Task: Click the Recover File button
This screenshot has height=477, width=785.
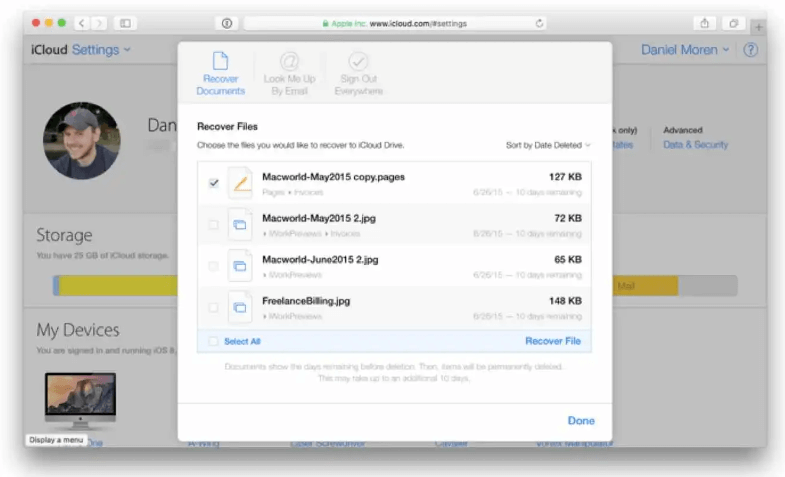Action: 553,341
